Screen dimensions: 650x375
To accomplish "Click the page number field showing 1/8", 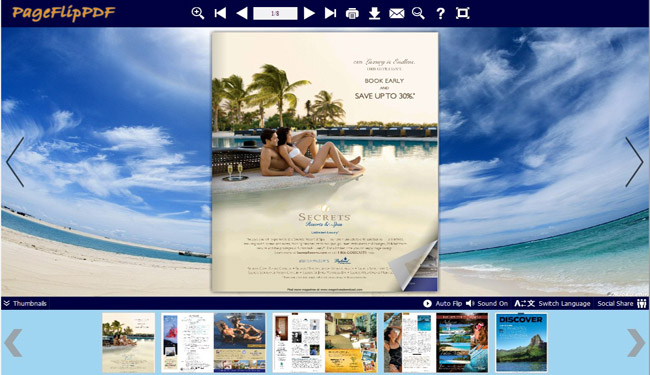I will click(275, 13).
